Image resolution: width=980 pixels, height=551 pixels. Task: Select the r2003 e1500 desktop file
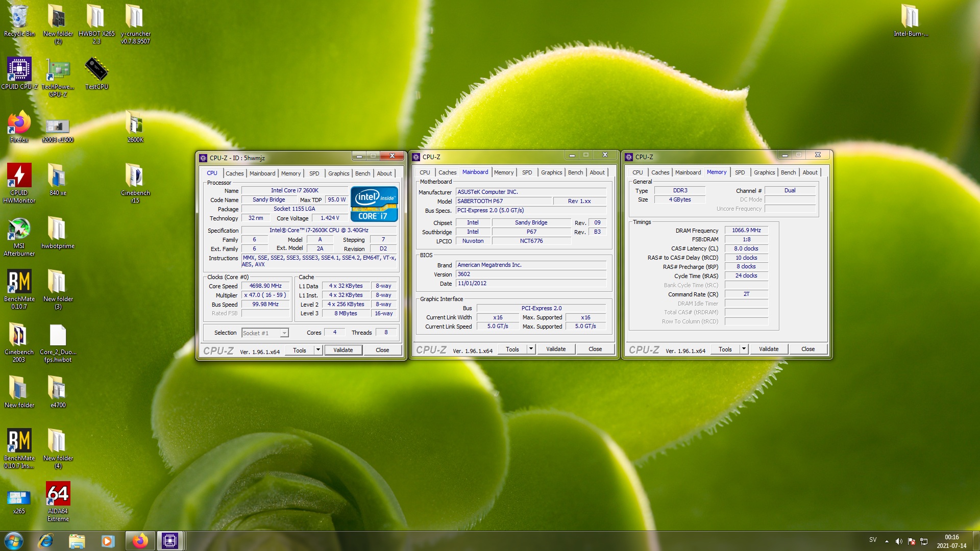click(58, 130)
